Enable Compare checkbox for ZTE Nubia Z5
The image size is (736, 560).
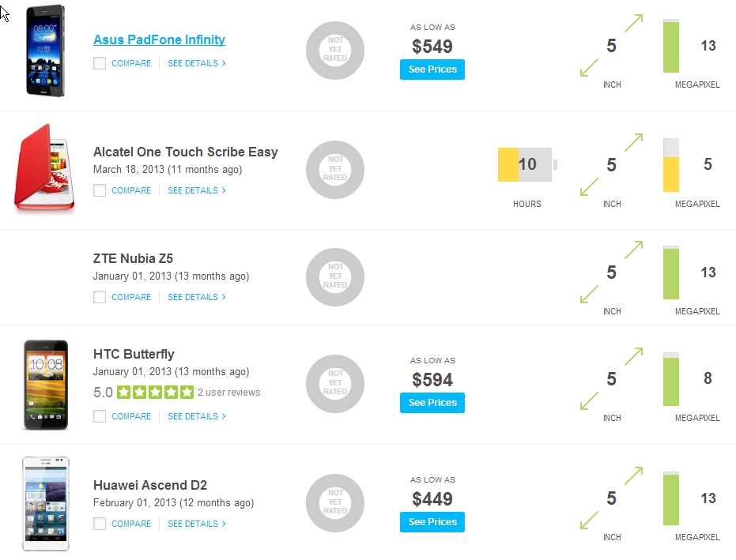tap(100, 297)
